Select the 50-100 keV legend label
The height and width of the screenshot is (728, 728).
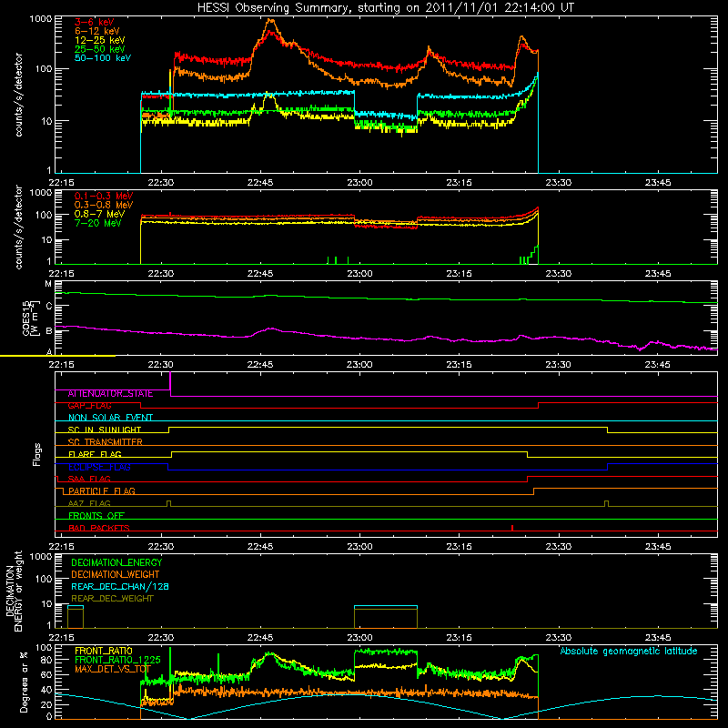(103, 58)
